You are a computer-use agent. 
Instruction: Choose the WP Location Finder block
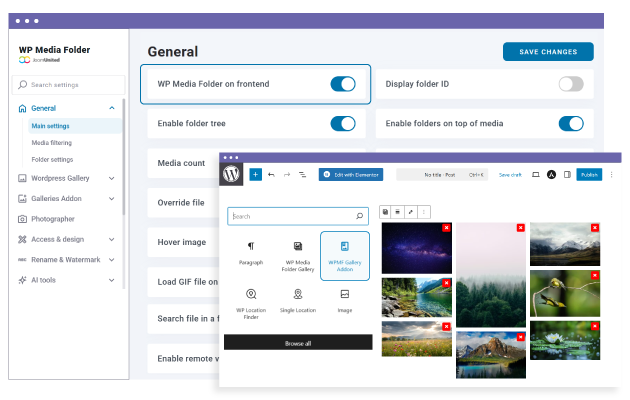pos(251,303)
